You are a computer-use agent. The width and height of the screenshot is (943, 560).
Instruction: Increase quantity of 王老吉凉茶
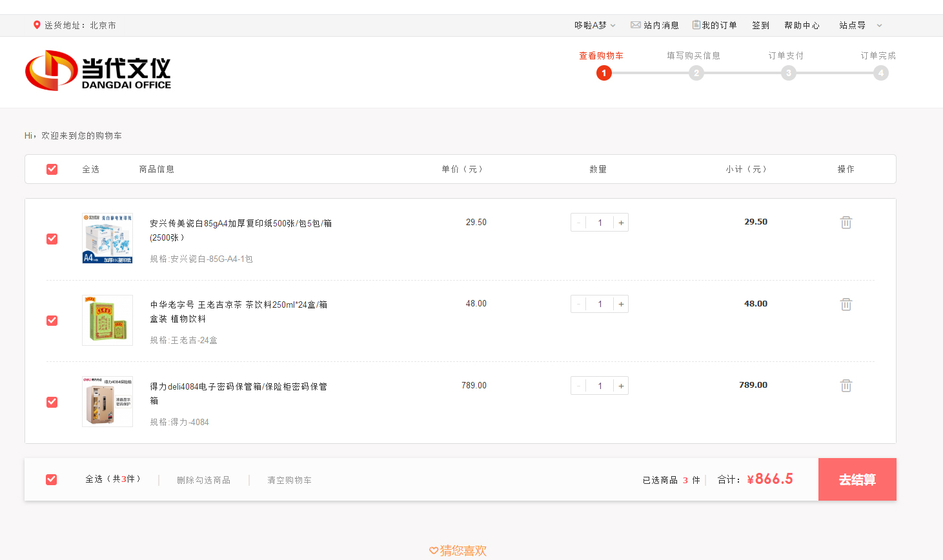pyautogui.click(x=621, y=304)
